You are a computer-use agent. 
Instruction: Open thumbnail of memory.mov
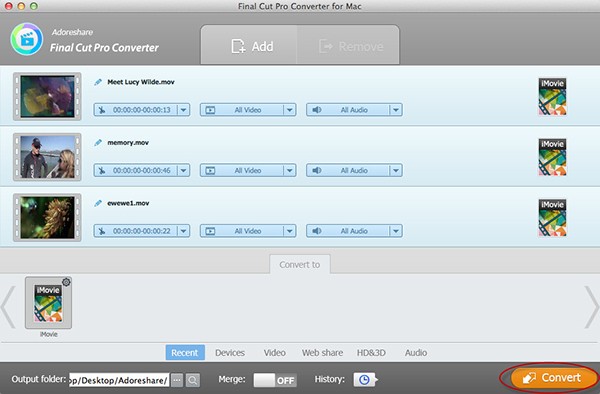[47, 157]
